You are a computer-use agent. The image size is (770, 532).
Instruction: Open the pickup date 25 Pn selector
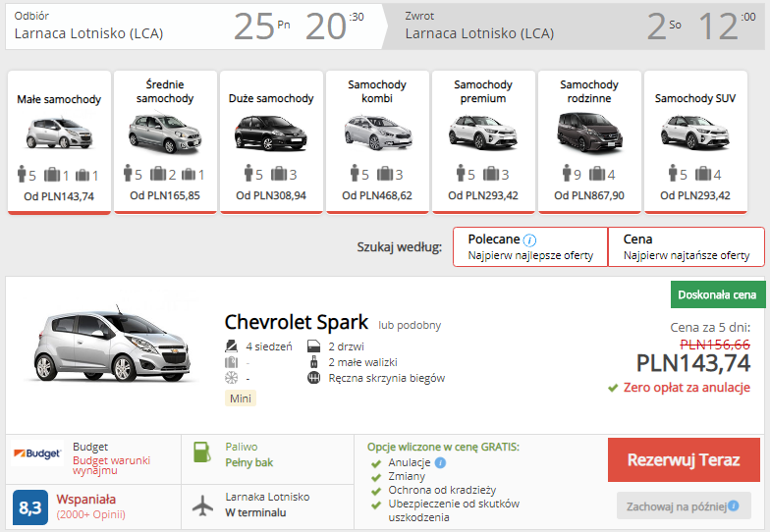261,26
